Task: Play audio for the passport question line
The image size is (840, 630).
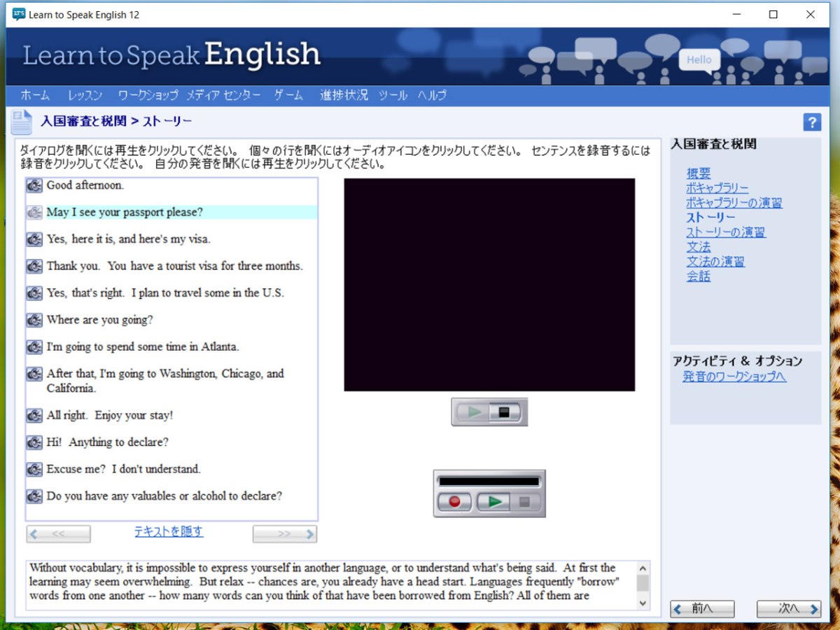Action: [34, 211]
